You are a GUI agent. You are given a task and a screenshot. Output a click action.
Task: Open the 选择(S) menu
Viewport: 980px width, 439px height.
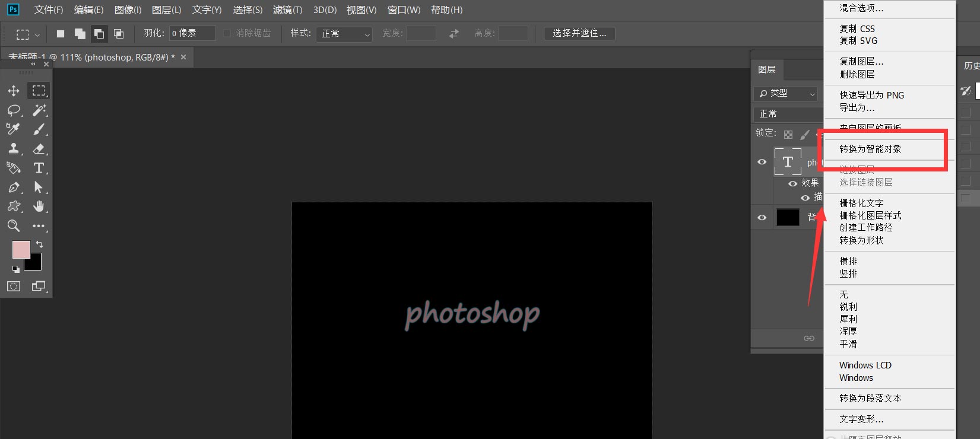248,10
